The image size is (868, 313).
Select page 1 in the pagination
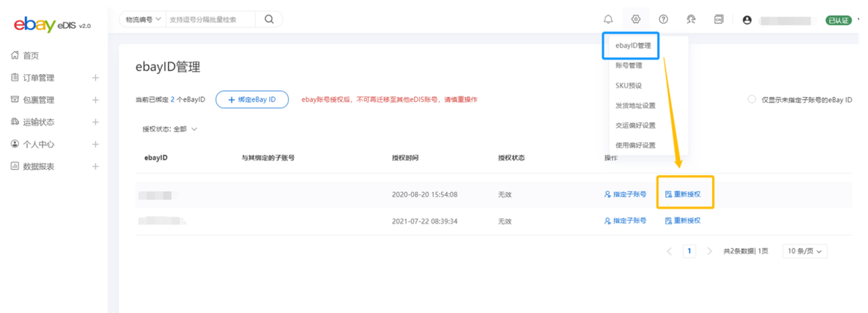[x=689, y=251]
